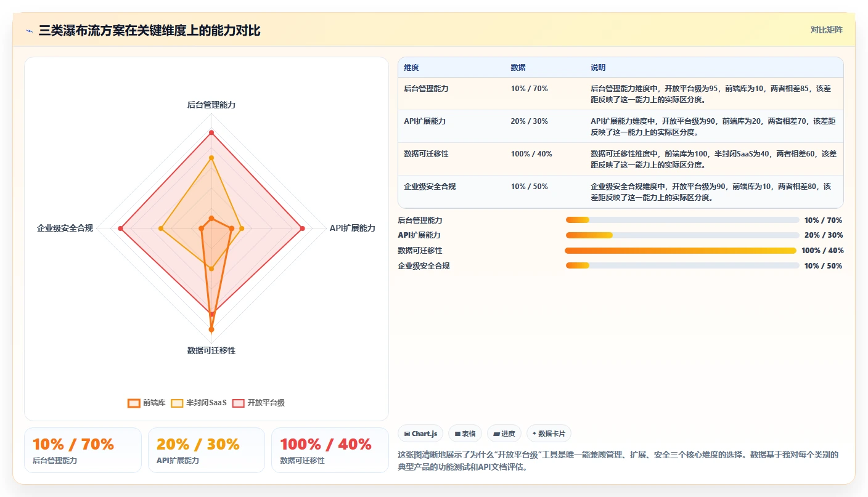Click the title 三类瀑布流方案在关键维度上的能力对比
The height and width of the screenshot is (497, 868).
coord(150,30)
